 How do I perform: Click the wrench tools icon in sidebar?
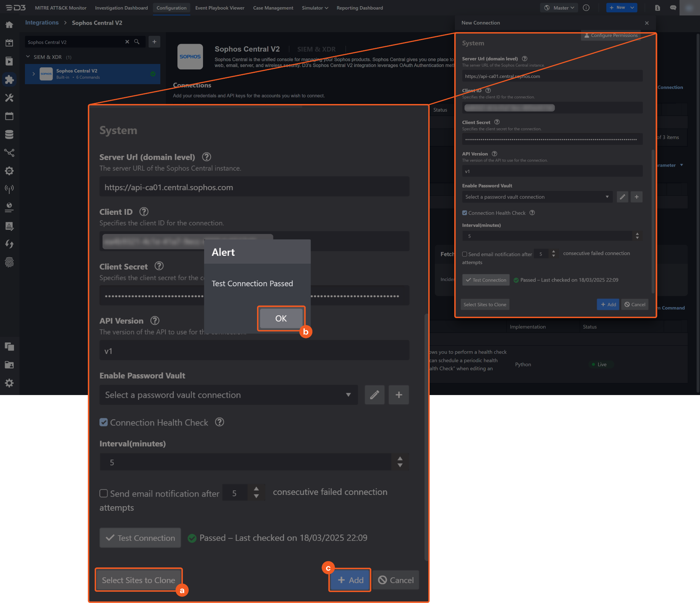coord(9,98)
